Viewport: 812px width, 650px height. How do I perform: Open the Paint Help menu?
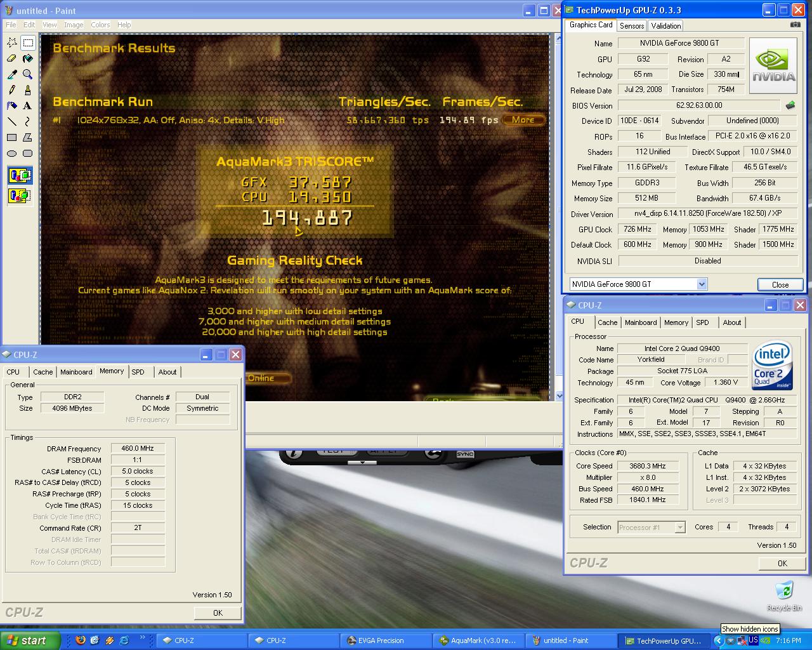(x=124, y=25)
